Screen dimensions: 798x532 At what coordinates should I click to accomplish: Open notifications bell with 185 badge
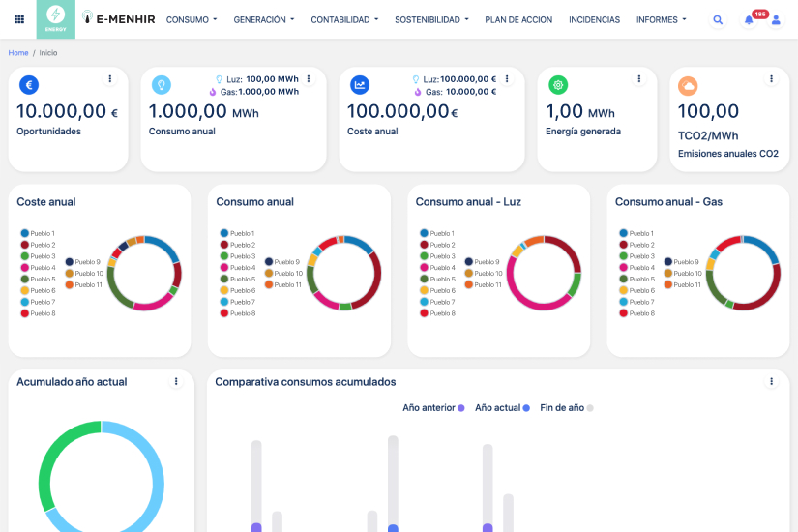pyautogui.click(x=749, y=20)
